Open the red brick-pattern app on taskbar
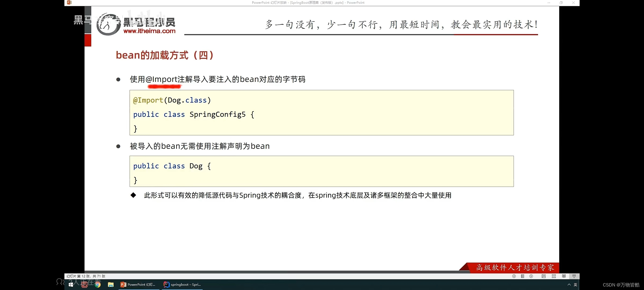Screen dimensions: 644x290 tap(85, 285)
